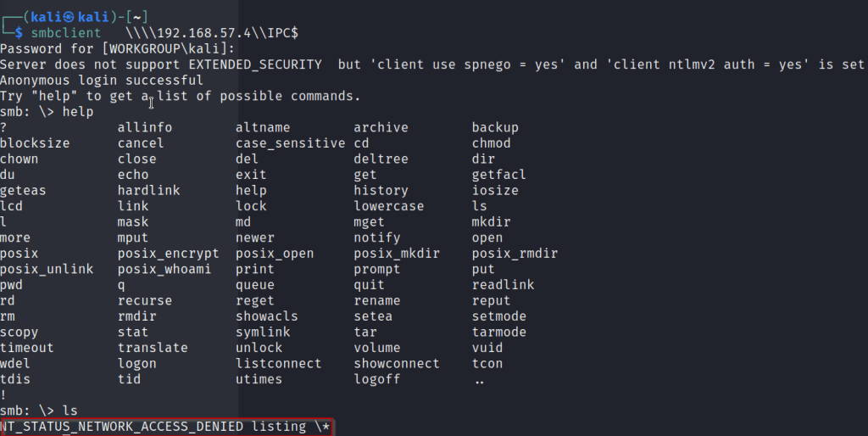The height and width of the screenshot is (436, 868).
Task: Click the tarmode command in the help output
Action: [498, 332]
